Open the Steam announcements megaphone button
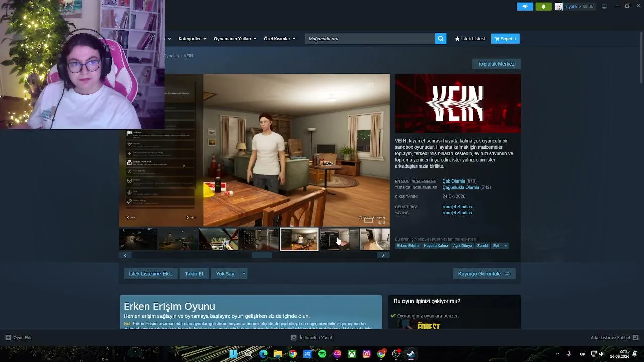This screenshot has height=362, width=644. (525, 6)
